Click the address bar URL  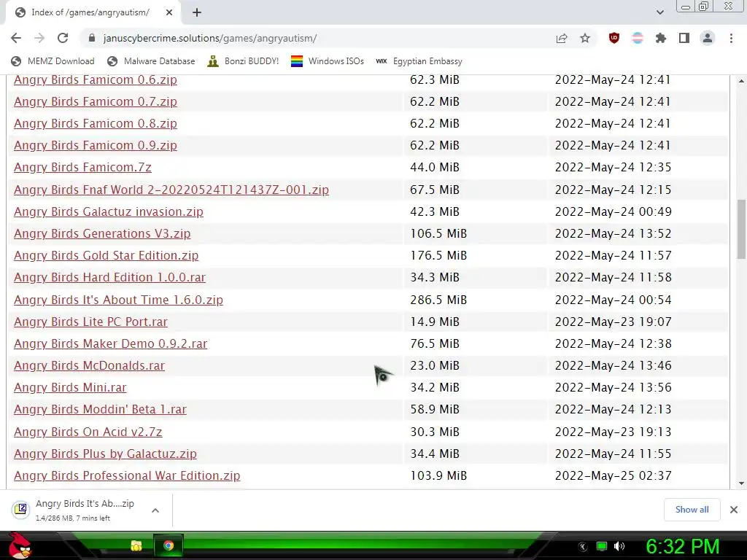tap(209, 38)
